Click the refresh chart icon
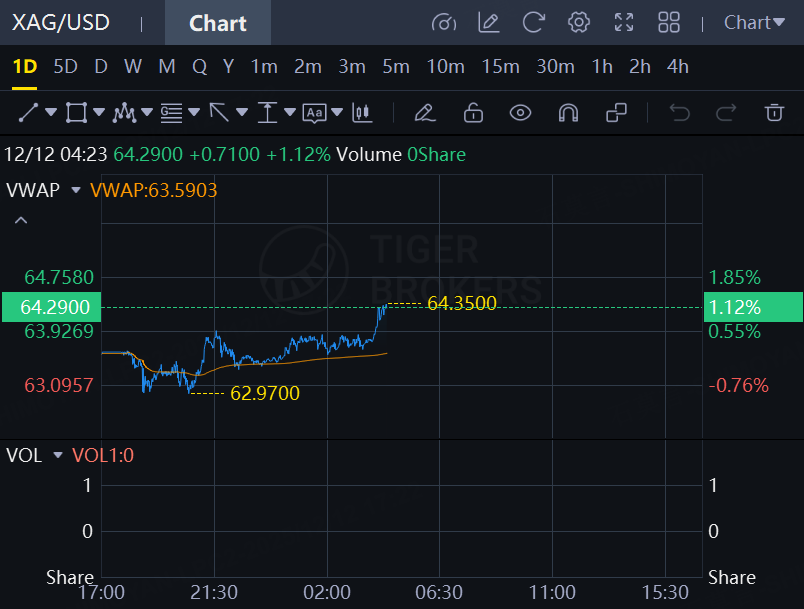804x609 pixels. pyautogui.click(x=534, y=22)
